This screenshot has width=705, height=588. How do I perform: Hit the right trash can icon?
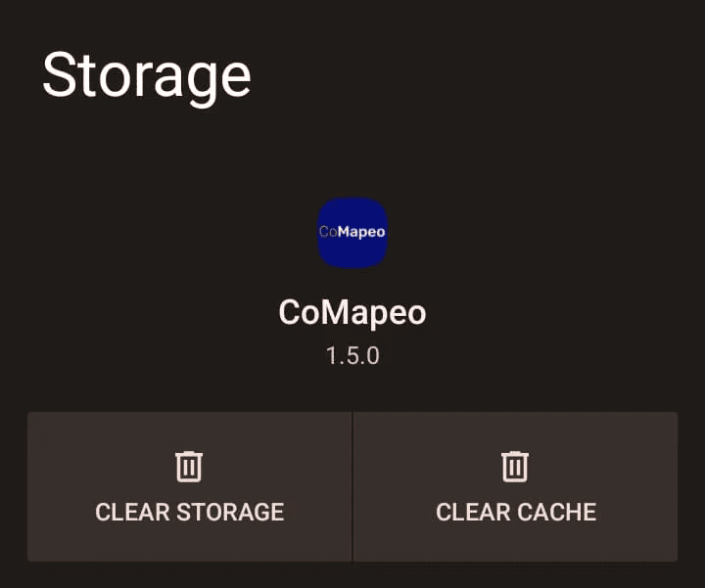[515, 467]
